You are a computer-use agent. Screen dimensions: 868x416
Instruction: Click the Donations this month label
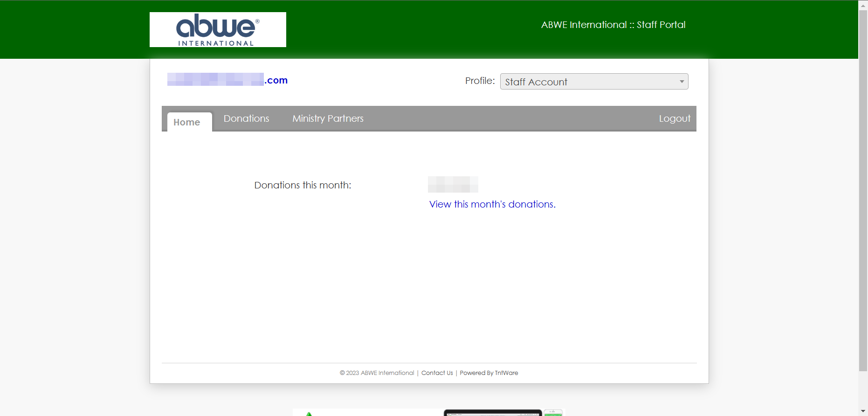(303, 185)
